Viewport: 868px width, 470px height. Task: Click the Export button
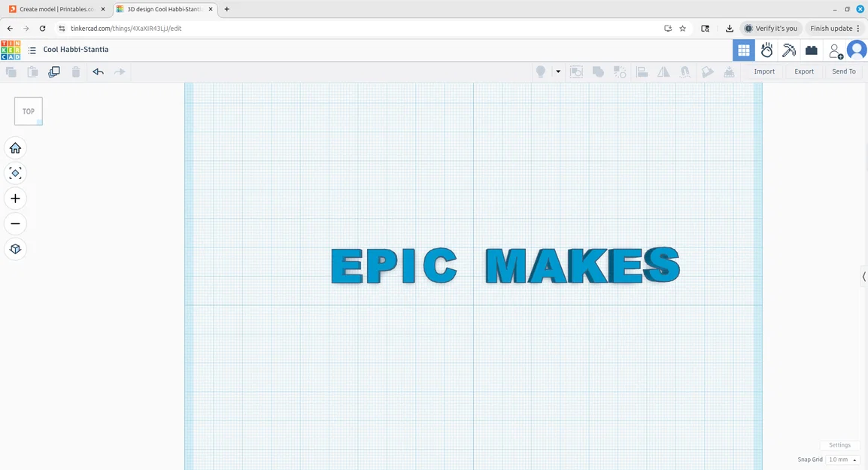coord(804,71)
